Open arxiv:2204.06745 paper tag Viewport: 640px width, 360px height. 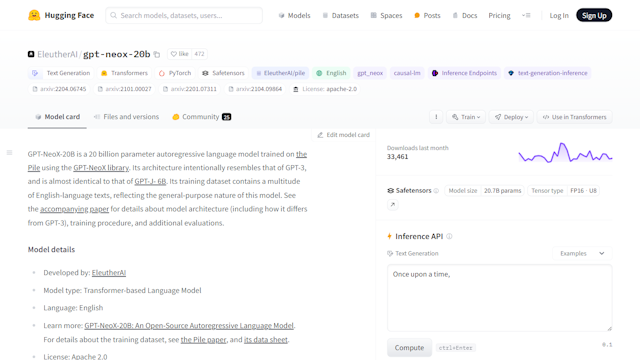(x=59, y=89)
